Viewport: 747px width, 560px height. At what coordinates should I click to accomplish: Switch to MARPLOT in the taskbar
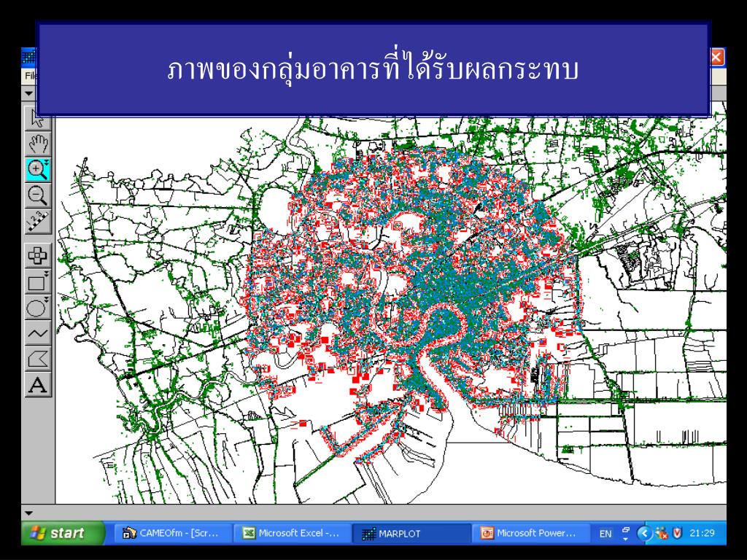coord(411,533)
